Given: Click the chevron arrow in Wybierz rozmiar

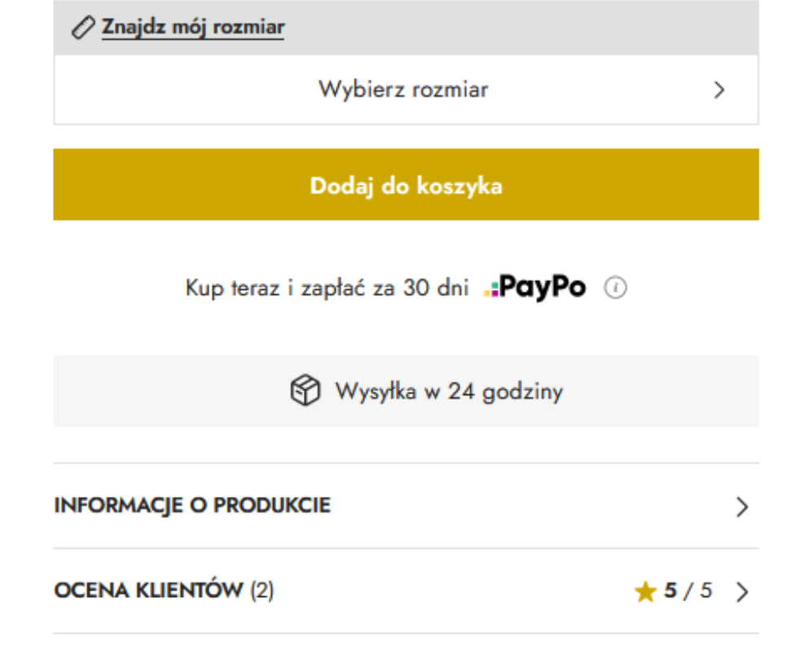Looking at the screenshot, I should pos(719,90).
